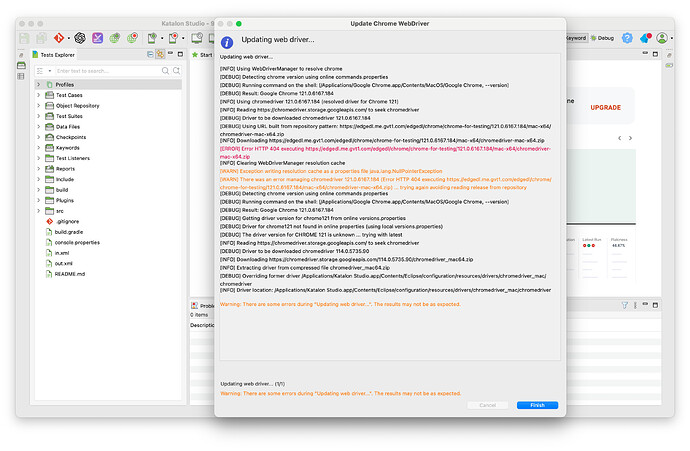Select the Tests Explorer tab

click(53, 55)
